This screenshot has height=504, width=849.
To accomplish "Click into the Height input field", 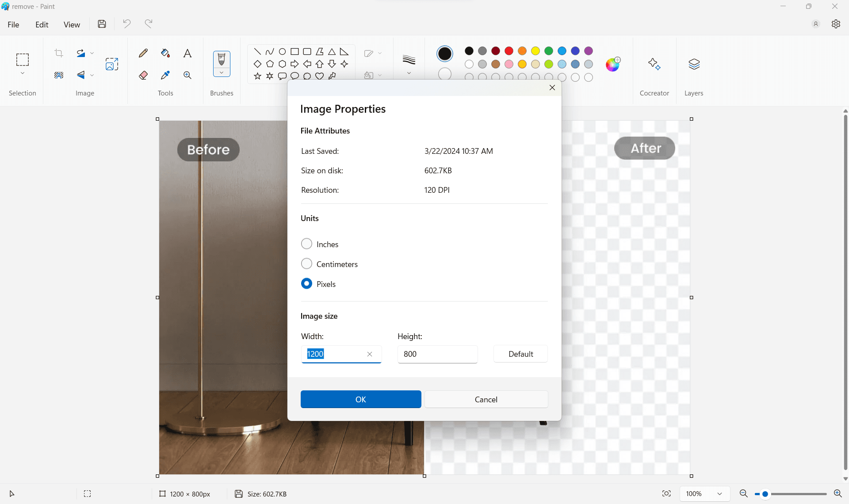I will (x=437, y=354).
